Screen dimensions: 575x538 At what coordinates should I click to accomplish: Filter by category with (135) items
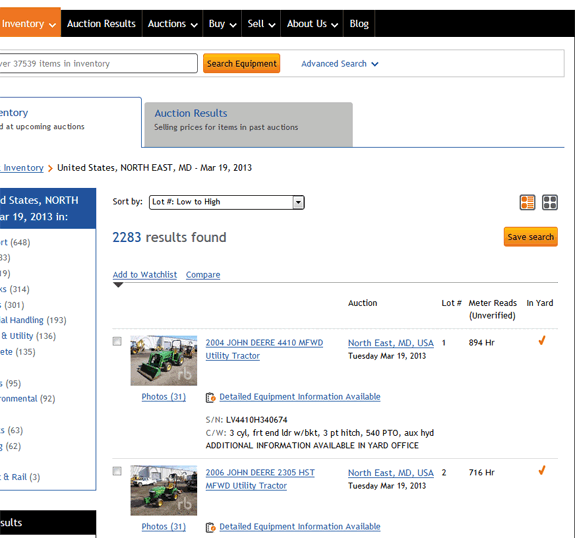[x=18, y=352]
